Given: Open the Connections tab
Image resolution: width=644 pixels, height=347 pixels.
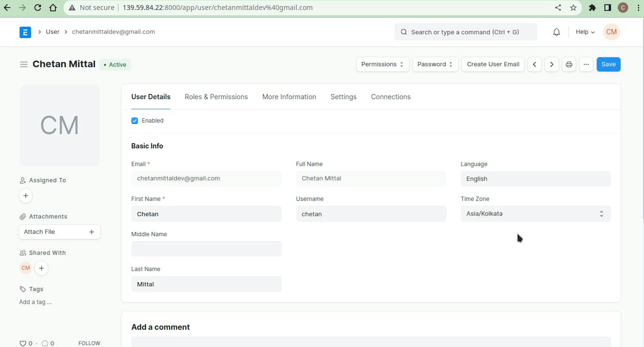Looking at the screenshot, I should tap(390, 97).
